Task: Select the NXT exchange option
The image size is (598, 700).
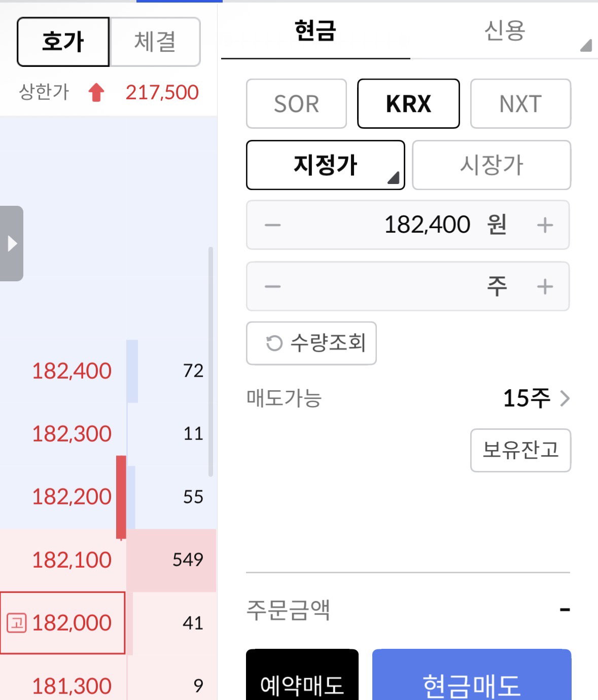Action: pos(520,103)
